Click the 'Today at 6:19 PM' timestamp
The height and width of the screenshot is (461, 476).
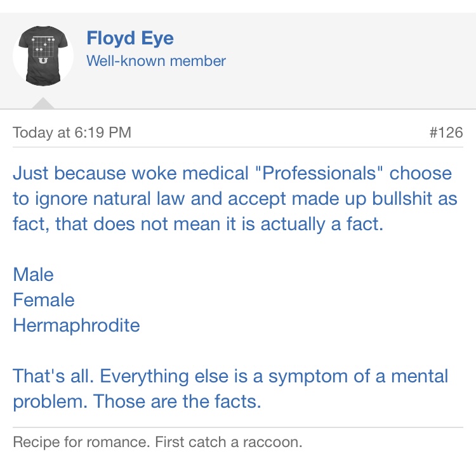tap(72, 133)
